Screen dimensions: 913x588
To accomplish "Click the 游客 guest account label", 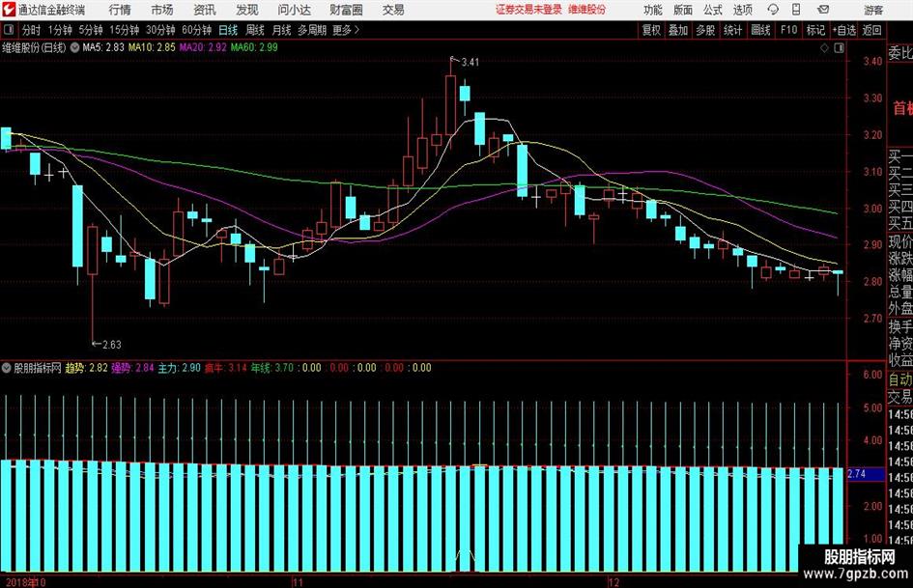I will point(873,10).
